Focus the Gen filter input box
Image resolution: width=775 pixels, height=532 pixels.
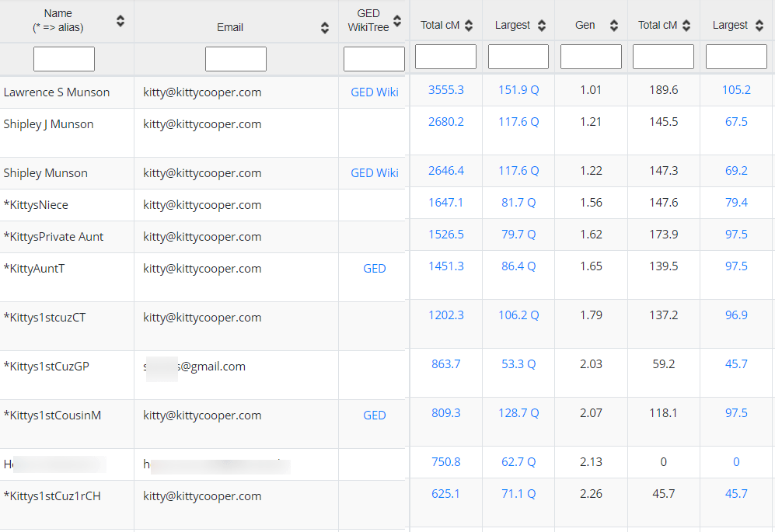pos(591,57)
